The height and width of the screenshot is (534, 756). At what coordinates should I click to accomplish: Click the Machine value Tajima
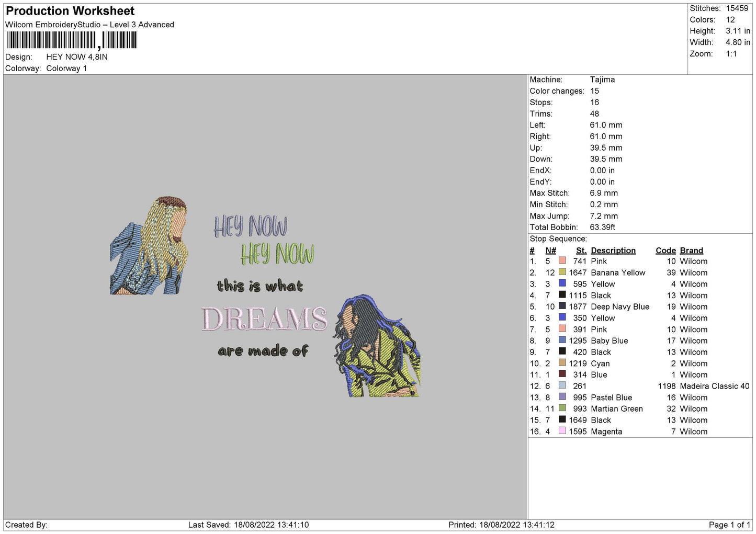[x=602, y=79]
